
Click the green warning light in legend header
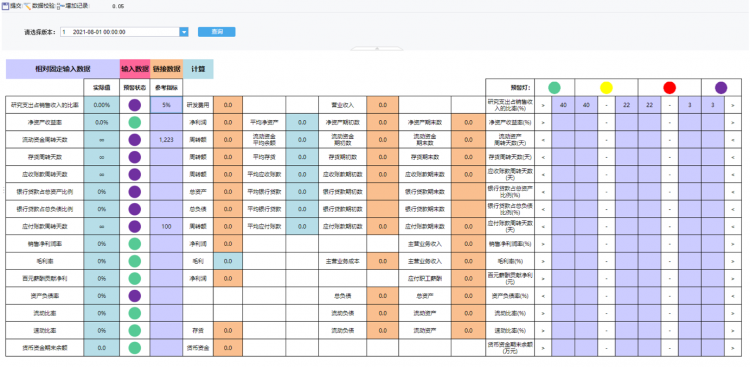coord(554,88)
